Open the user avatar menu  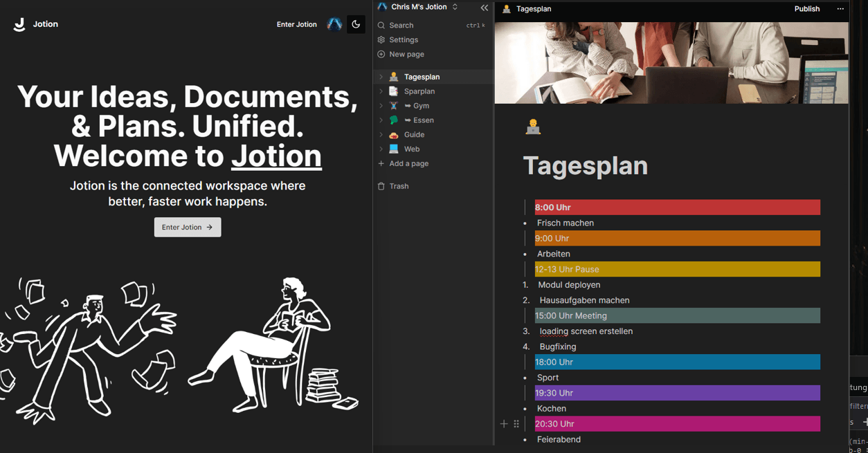334,24
